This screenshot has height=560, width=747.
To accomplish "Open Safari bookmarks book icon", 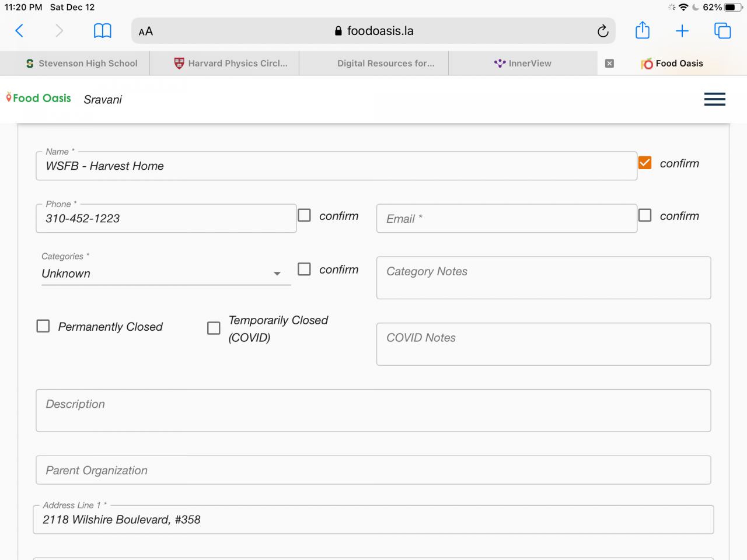I will coord(103,31).
